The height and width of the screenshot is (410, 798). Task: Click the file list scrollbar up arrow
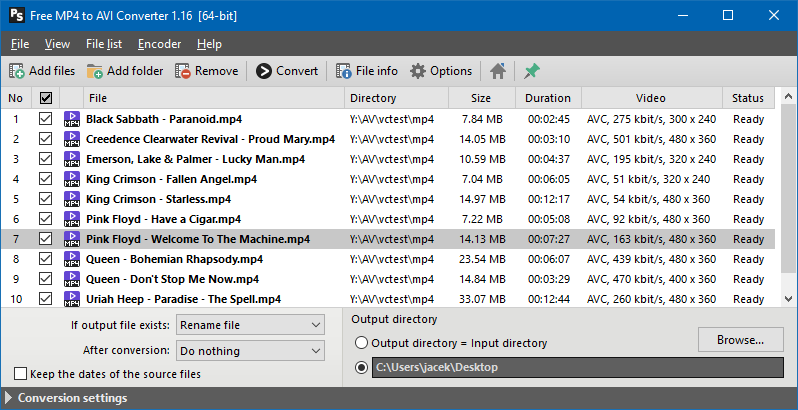tap(788, 96)
